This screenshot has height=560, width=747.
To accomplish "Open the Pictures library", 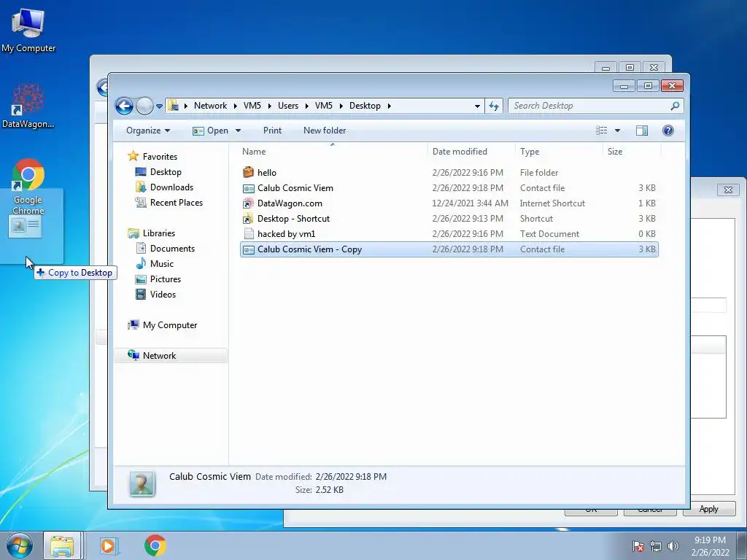I will pyautogui.click(x=166, y=279).
